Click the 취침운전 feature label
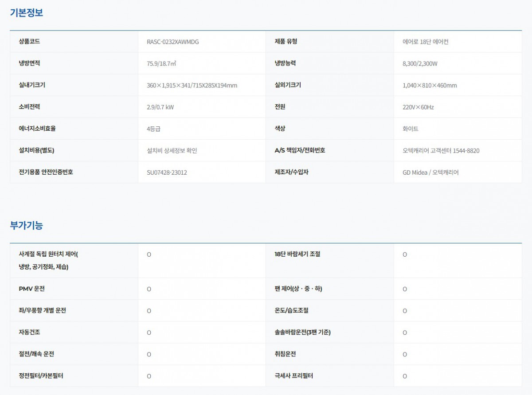This screenshot has width=532, height=395. pos(285,354)
